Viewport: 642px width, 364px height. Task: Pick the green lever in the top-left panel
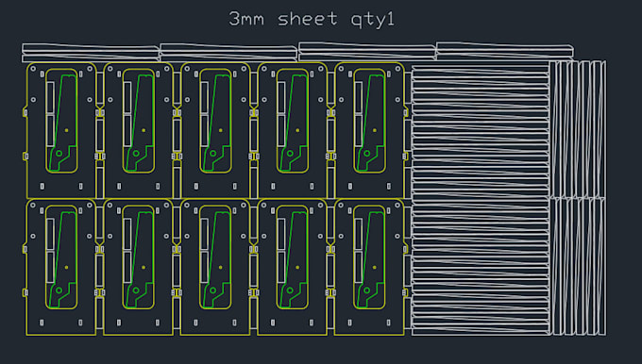(62, 123)
